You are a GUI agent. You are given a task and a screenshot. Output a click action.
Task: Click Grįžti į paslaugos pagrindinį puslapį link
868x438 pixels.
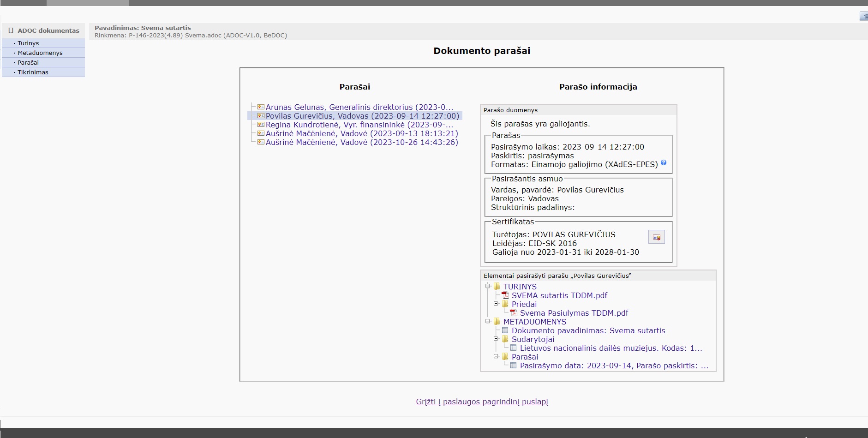(482, 402)
